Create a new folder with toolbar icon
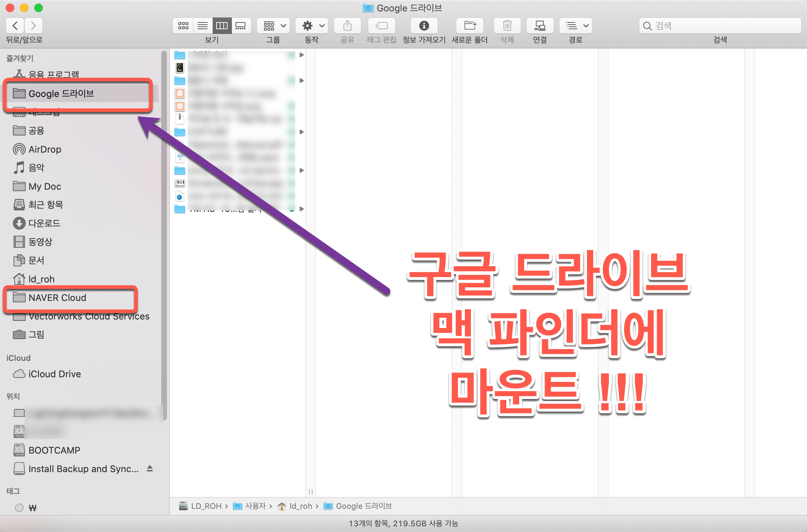807x532 pixels. click(x=470, y=26)
